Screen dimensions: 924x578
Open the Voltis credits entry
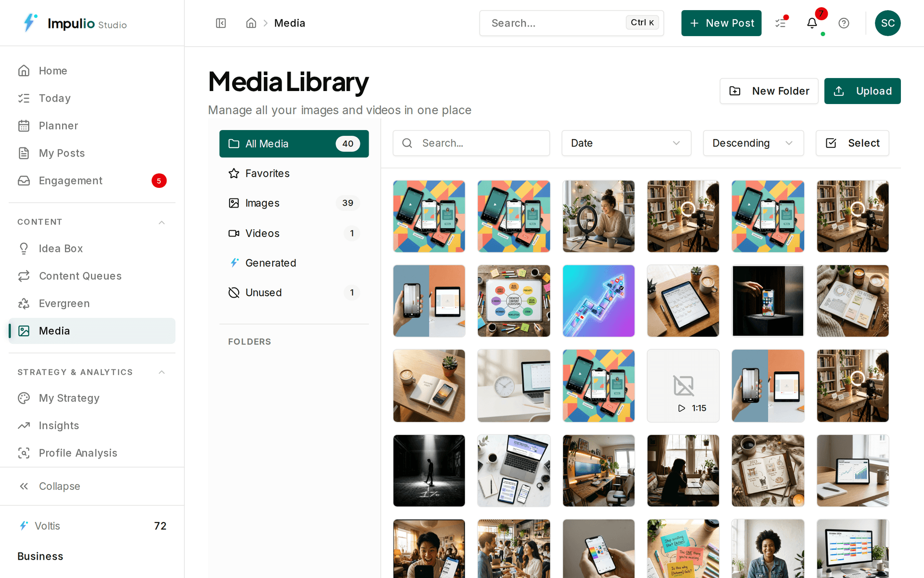92,526
